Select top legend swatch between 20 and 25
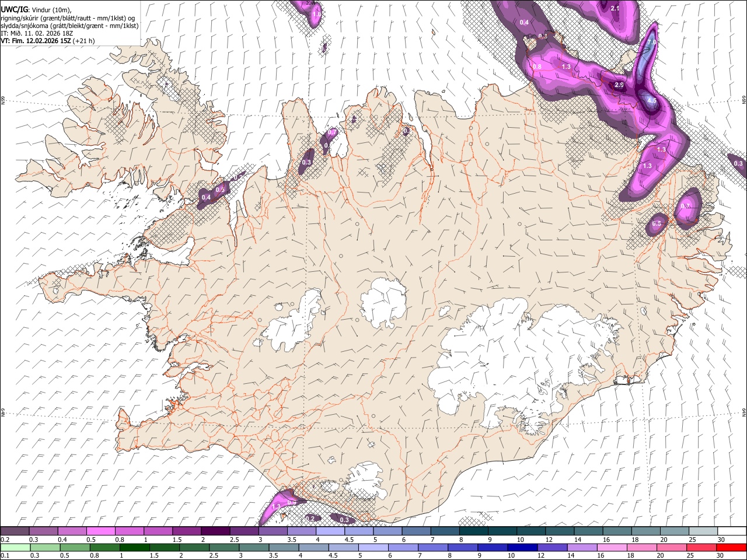747x560 pixels. (x=675, y=531)
